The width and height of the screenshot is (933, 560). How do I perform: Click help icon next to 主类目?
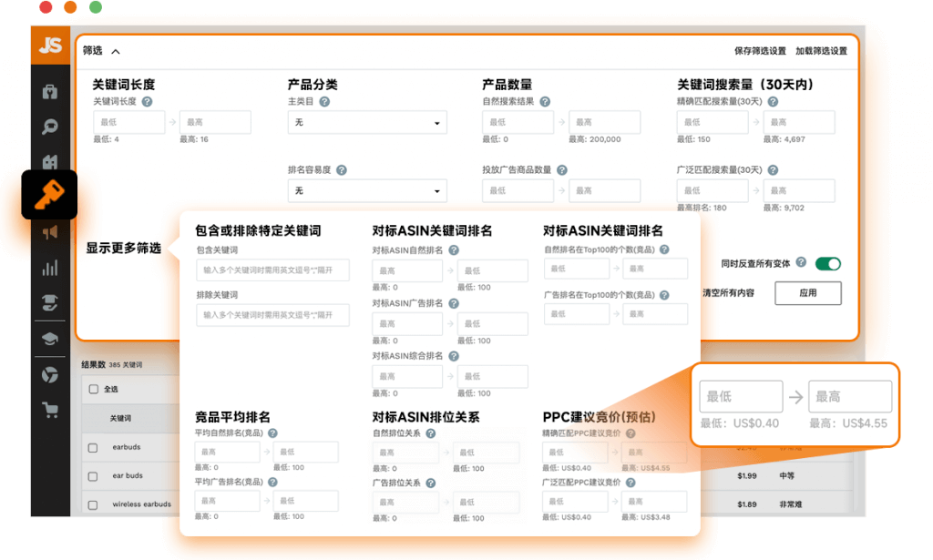324,102
